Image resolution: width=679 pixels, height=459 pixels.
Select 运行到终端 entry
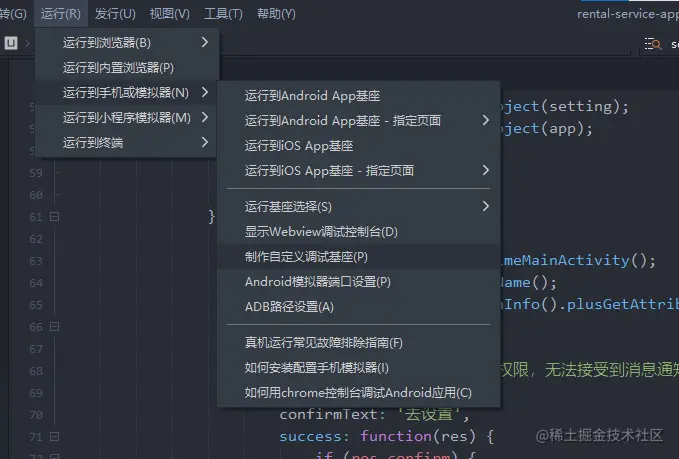click(127, 142)
